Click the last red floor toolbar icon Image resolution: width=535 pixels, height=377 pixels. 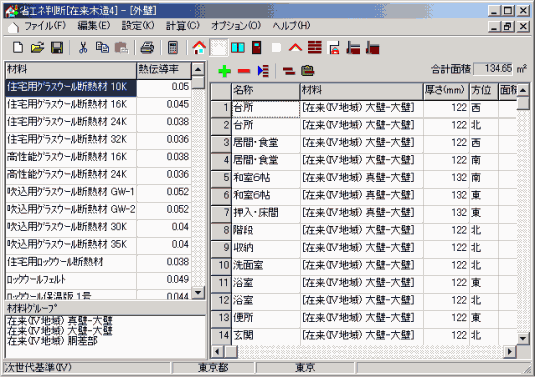(x=373, y=47)
